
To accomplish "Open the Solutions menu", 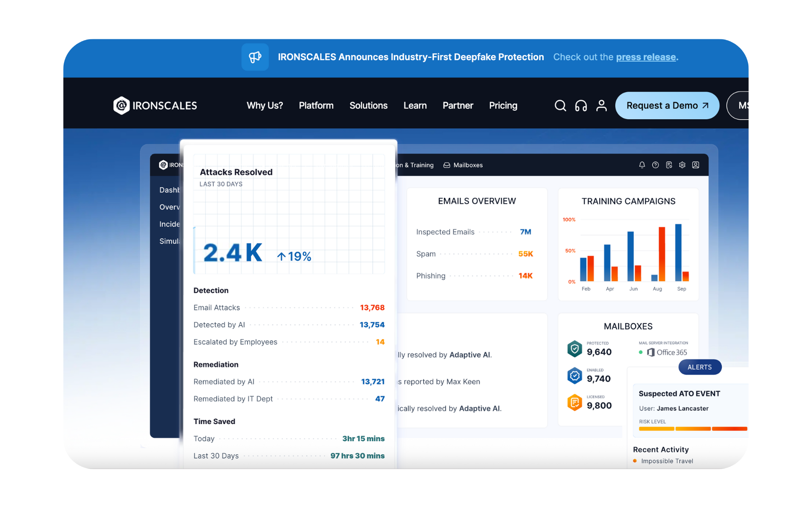I will [x=368, y=105].
